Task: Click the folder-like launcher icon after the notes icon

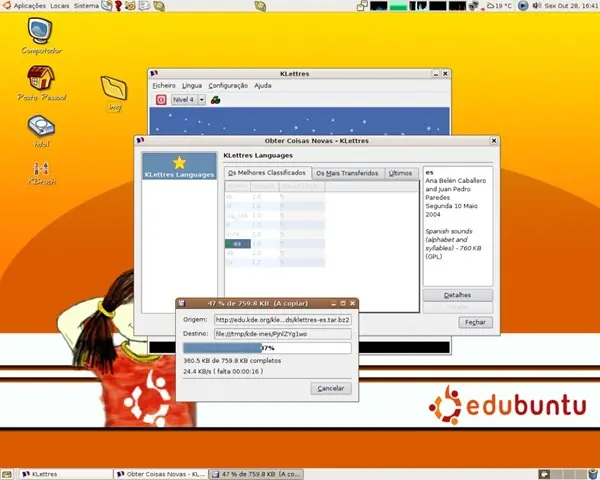Action: tap(159, 6)
